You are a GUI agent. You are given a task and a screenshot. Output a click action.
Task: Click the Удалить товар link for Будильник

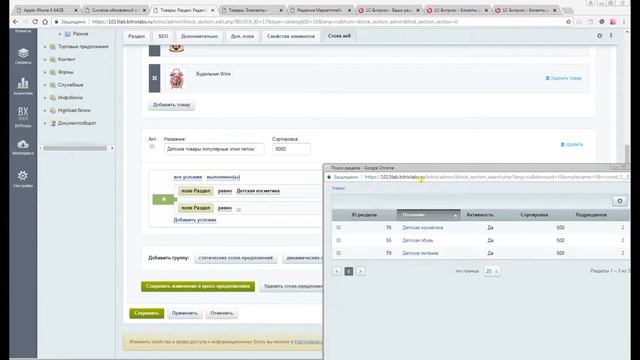564,78
